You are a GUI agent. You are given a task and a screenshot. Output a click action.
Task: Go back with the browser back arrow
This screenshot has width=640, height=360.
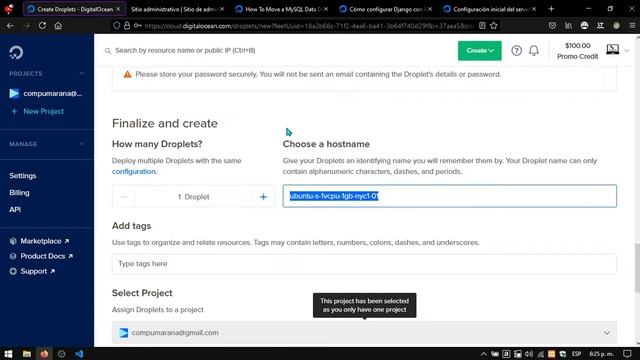tap(10, 25)
